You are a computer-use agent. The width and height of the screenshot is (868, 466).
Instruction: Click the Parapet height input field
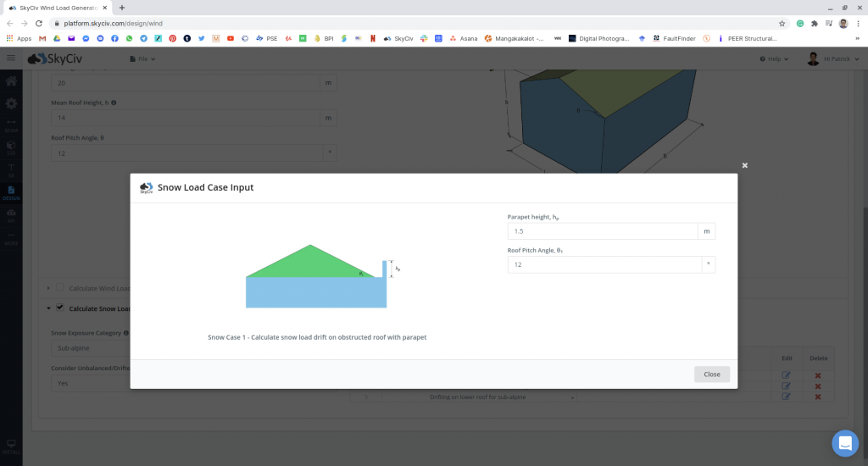click(x=602, y=230)
